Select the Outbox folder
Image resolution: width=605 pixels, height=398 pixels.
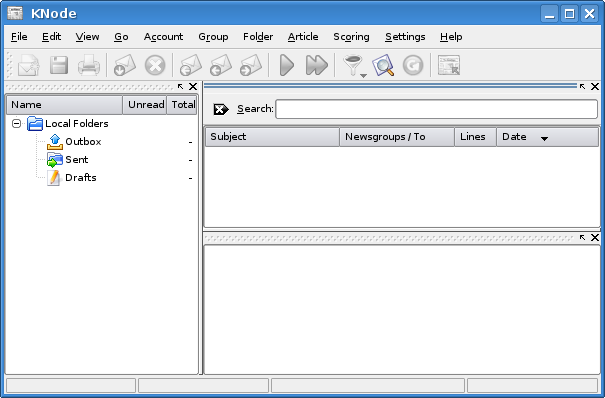point(83,142)
